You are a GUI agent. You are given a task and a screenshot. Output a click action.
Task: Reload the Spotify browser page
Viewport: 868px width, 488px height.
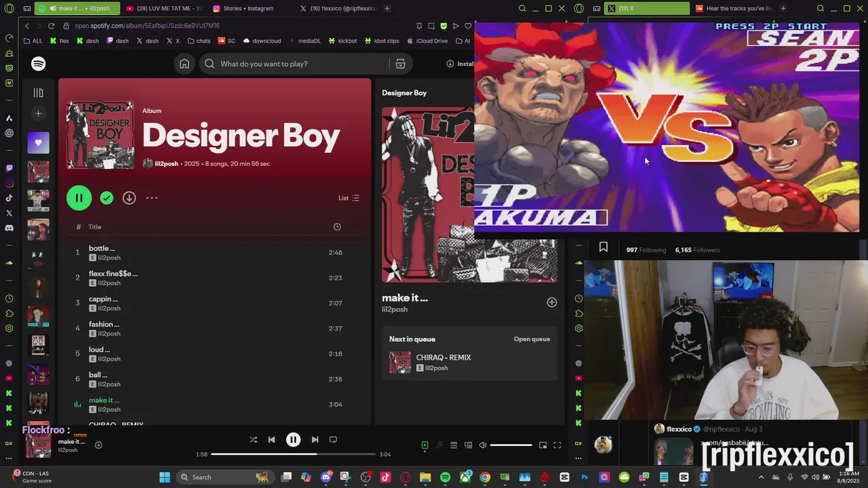click(51, 26)
